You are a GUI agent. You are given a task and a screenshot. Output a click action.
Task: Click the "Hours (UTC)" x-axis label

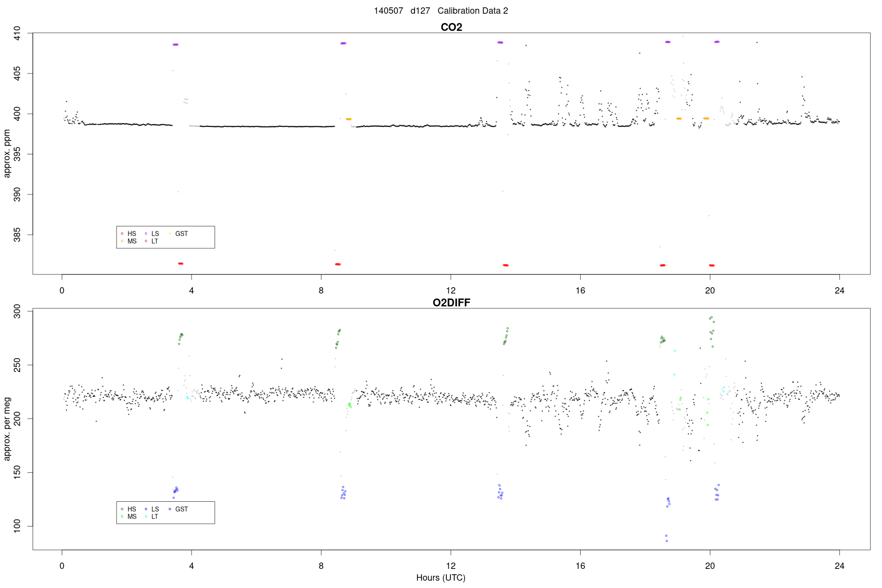point(441,578)
